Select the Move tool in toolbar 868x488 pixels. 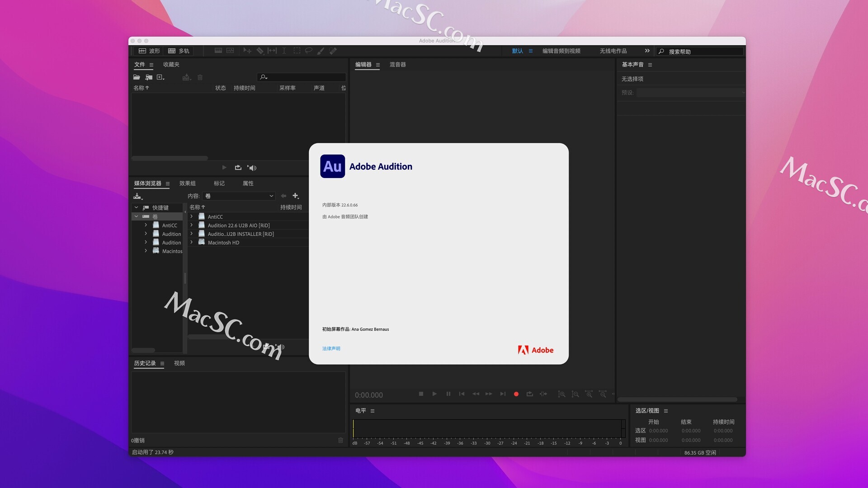coord(247,51)
